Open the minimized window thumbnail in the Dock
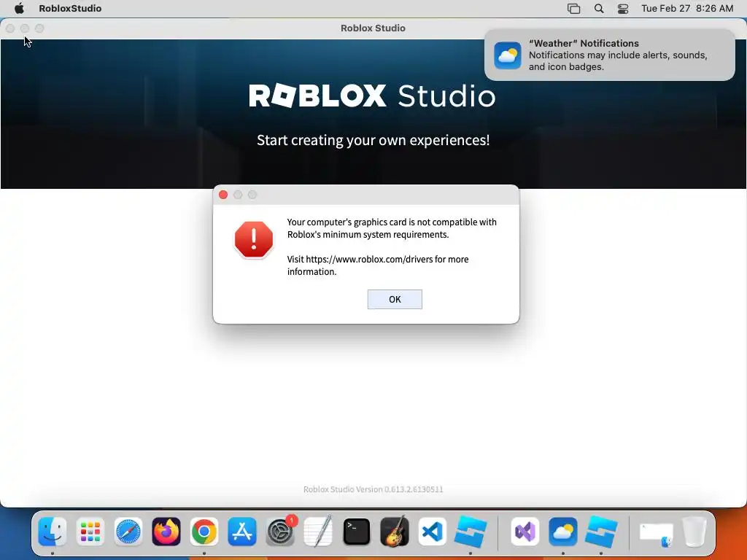 click(x=656, y=534)
